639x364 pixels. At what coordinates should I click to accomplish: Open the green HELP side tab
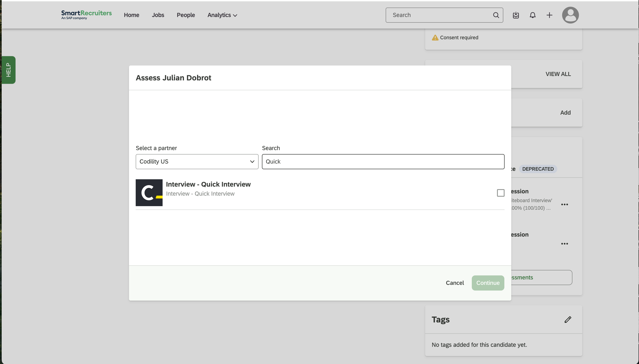pos(8,70)
